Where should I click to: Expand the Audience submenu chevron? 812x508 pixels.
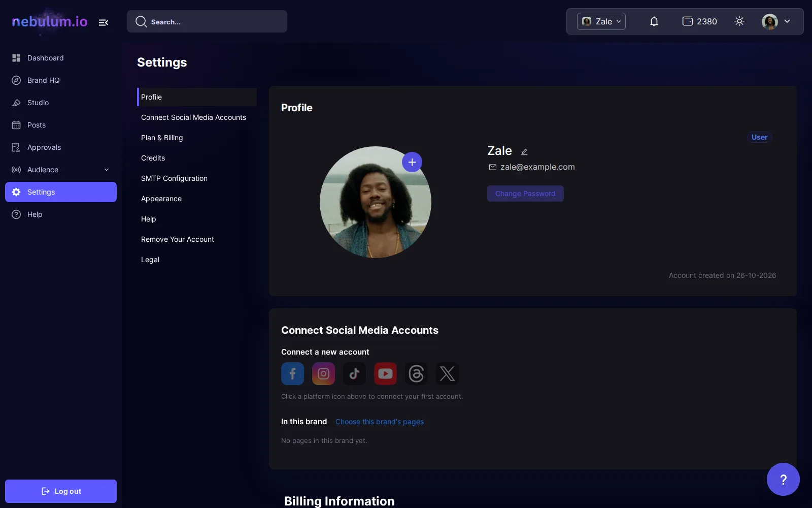tap(107, 170)
